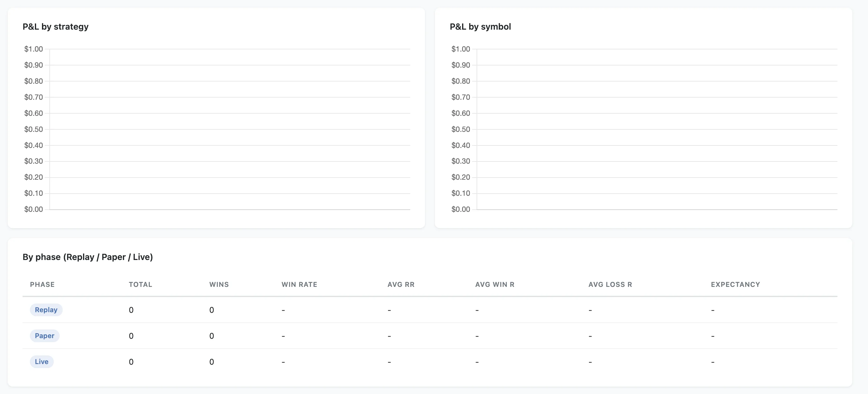Select the WINS column header
Image resolution: width=868 pixels, height=394 pixels.
point(219,284)
